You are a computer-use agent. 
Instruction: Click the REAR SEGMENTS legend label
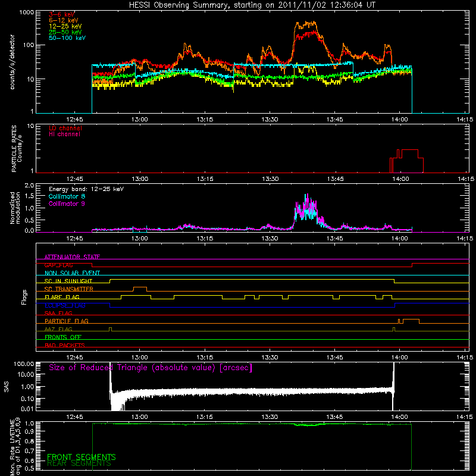[x=79, y=464]
